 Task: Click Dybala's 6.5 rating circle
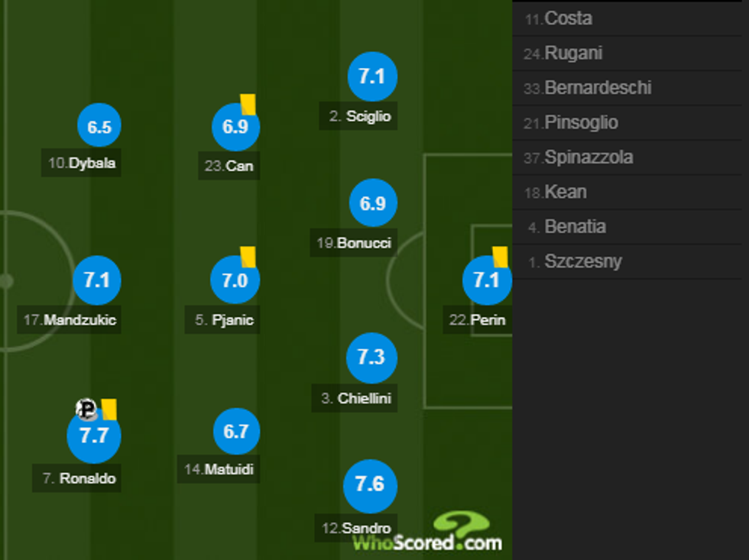point(99,127)
